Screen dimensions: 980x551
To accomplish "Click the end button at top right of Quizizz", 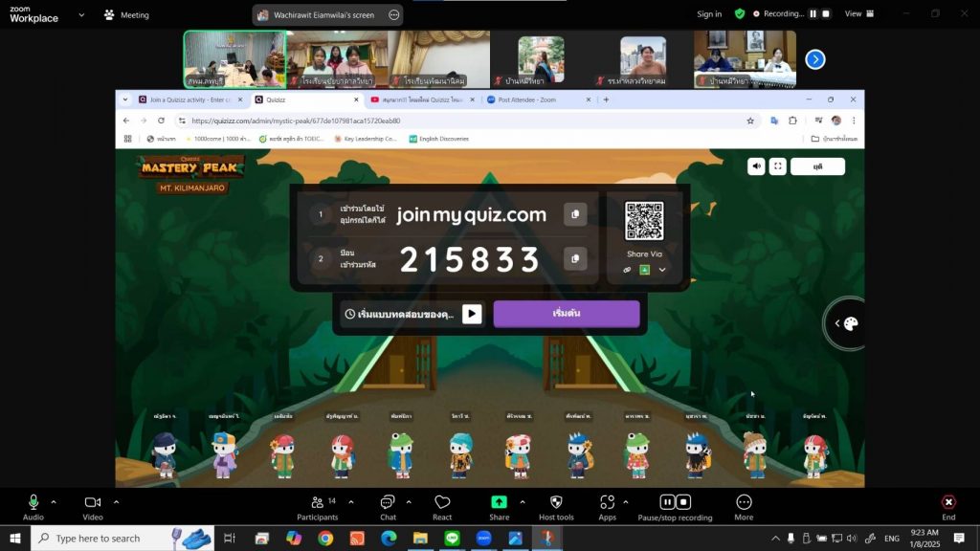I will point(817,166).
